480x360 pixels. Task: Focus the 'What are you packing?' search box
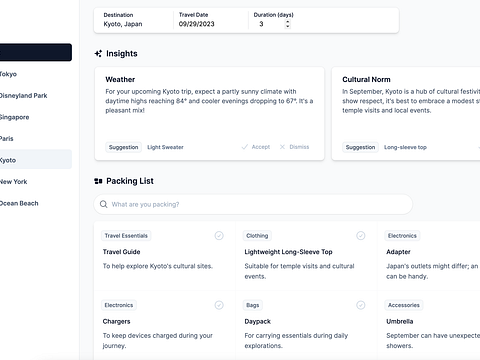[253, 204]
